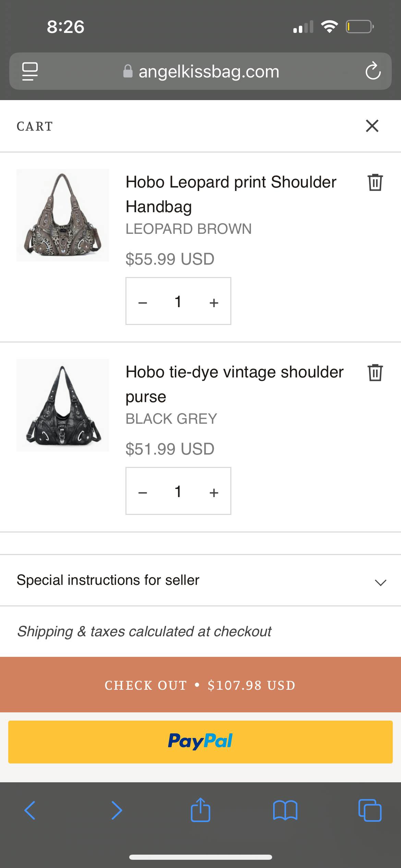The width and height of the screenshot is (401, 868).
Task: Remove the Hobo tie-dye purse via trash icon
Action: 375,372
